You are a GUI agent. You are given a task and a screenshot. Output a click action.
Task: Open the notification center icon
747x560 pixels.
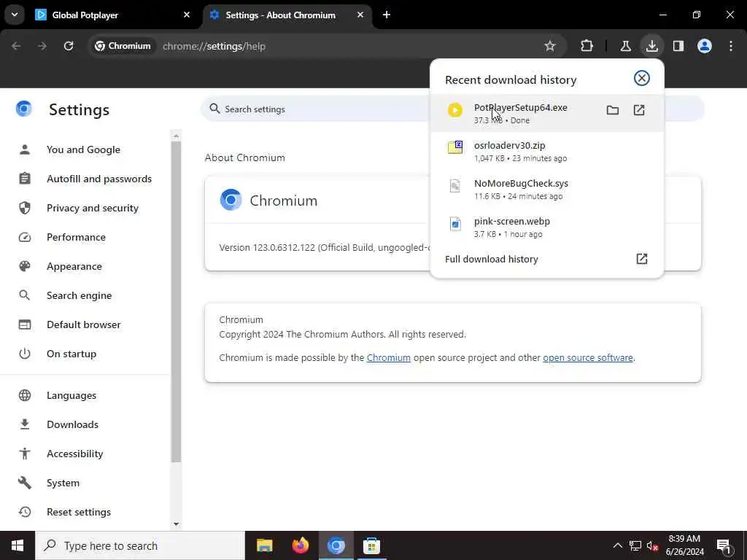click(724, 545)
